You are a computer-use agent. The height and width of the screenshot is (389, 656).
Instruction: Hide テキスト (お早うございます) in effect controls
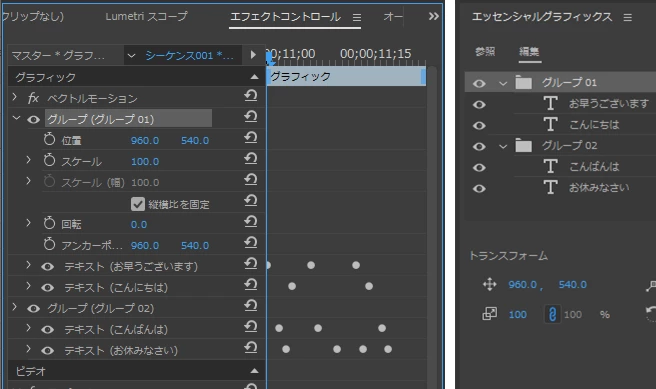click(x=47, y=267)
